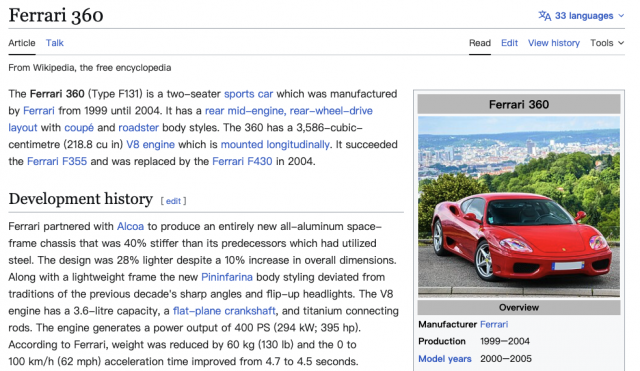Open the Alcoa link
The width and height of the screenshot is (640, 371).
(x=130, y=227)
